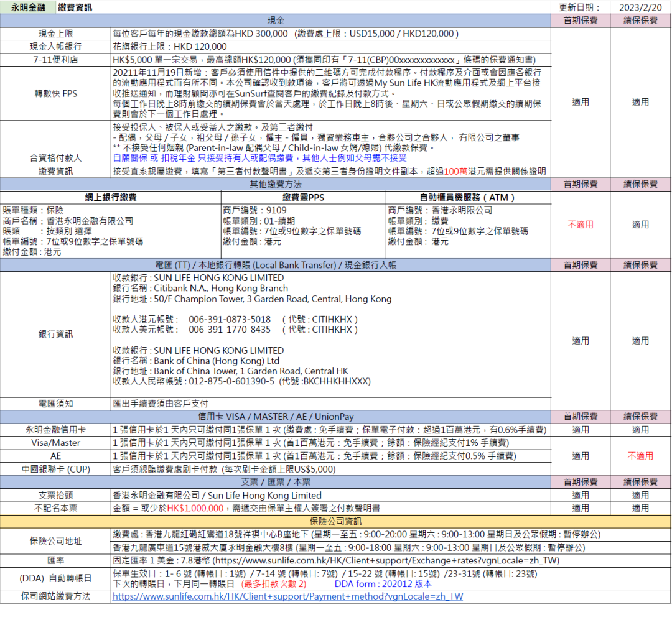Screen dimensions: 672x625
Task: Select the 銀行資訊 label cell
Action: point(55,334)
